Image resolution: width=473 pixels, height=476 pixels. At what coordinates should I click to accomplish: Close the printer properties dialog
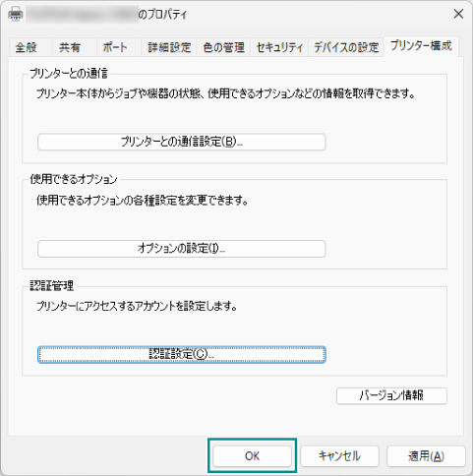458,14
